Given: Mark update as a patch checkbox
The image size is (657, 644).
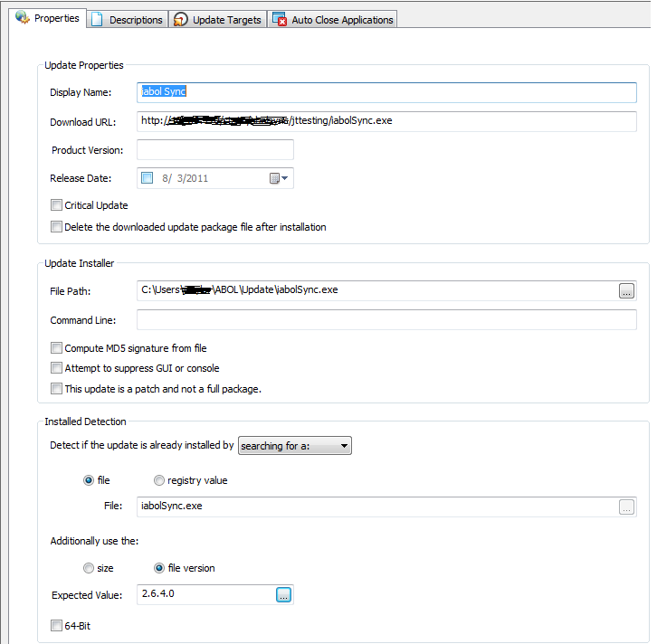Looking at the screenshot, I should 57,389.
